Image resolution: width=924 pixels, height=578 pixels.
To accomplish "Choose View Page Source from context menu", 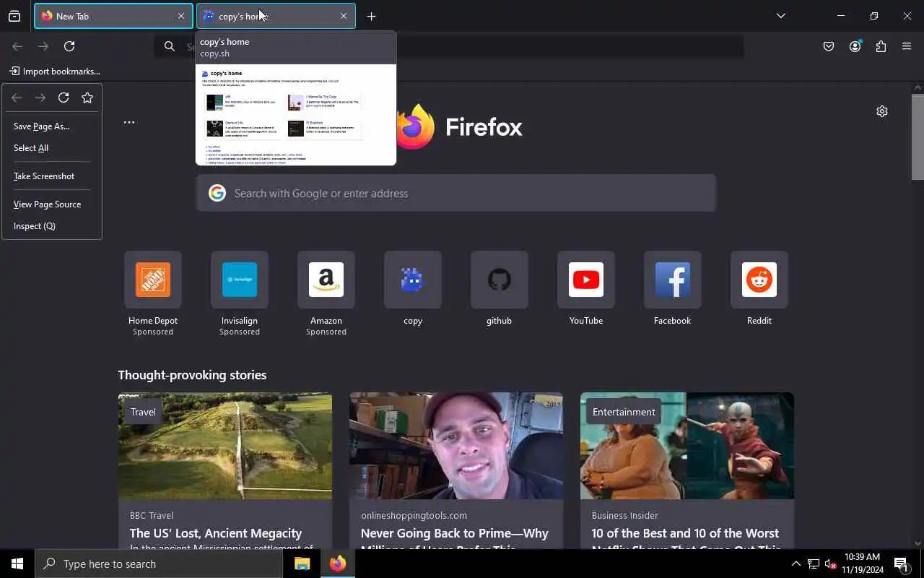I will click(52, 204).
